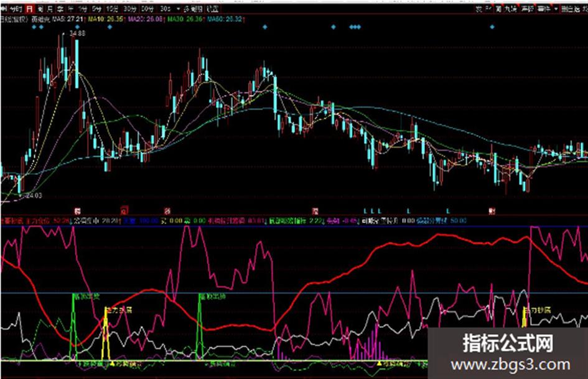588x379 pixels.
Task: Click the 2.22 green indicator value
Action: (315, 221)
